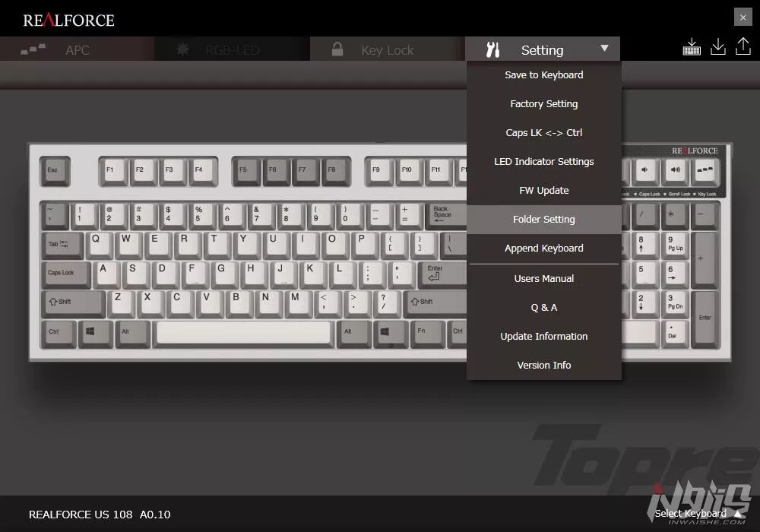Viewport: 760px width, 532px height.
Task: Click the left Windows logo key
Action: pyautogui.click(x=95, y=333)
